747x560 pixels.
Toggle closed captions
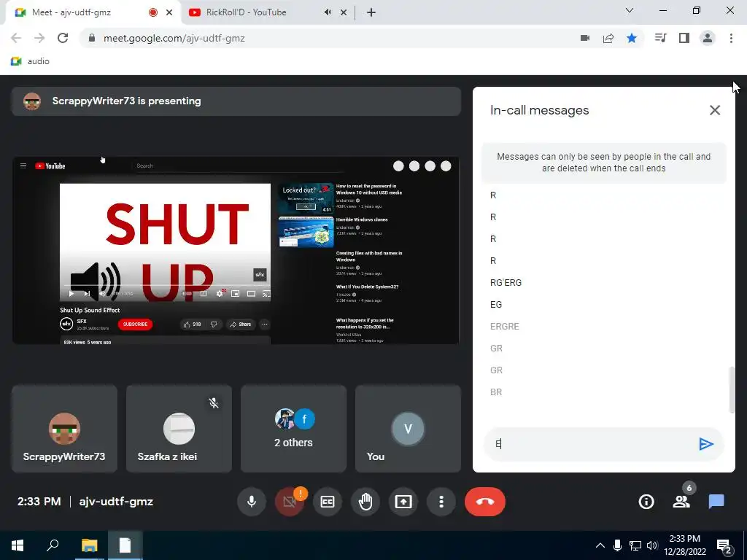point(328,502)
